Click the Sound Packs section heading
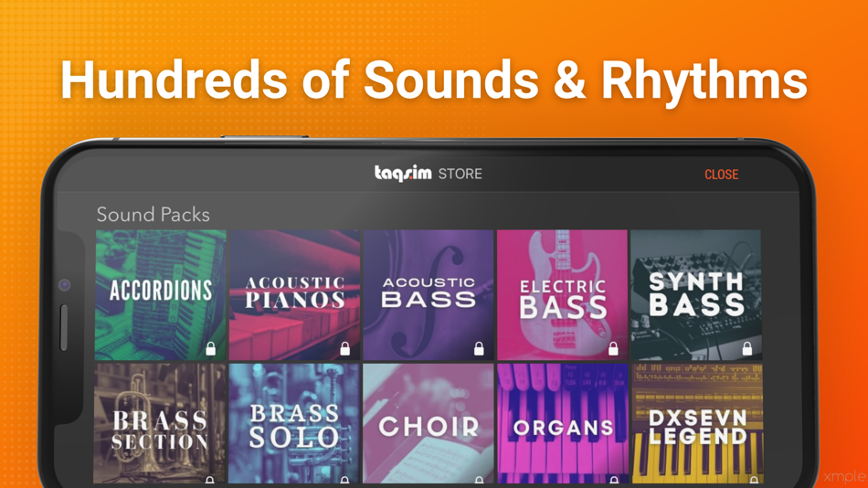 (x=153, y=215)
